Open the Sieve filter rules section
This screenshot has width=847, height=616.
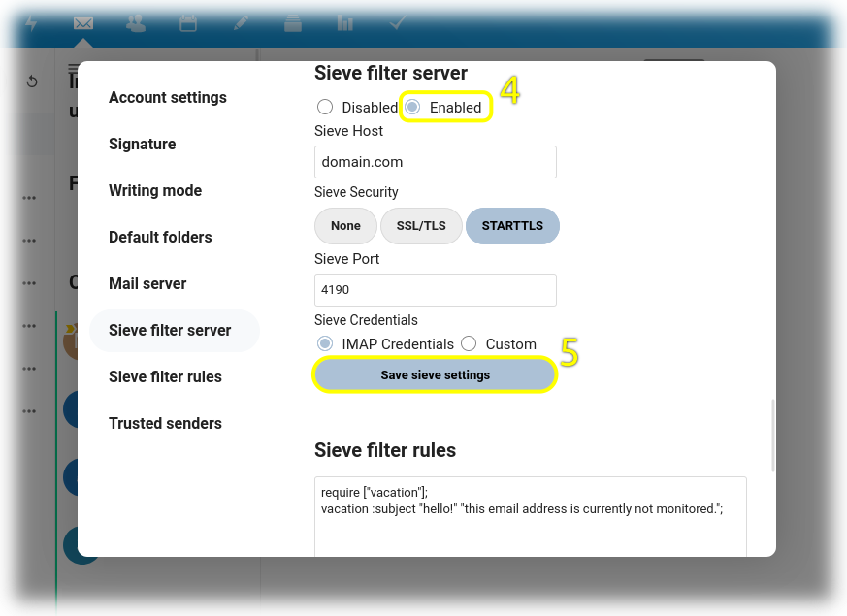165,376
